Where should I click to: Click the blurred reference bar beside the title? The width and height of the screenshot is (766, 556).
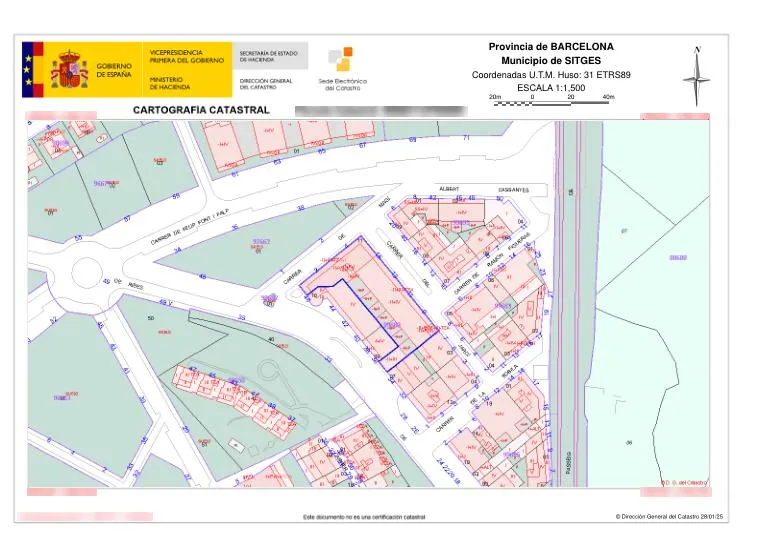pos(381,111)
